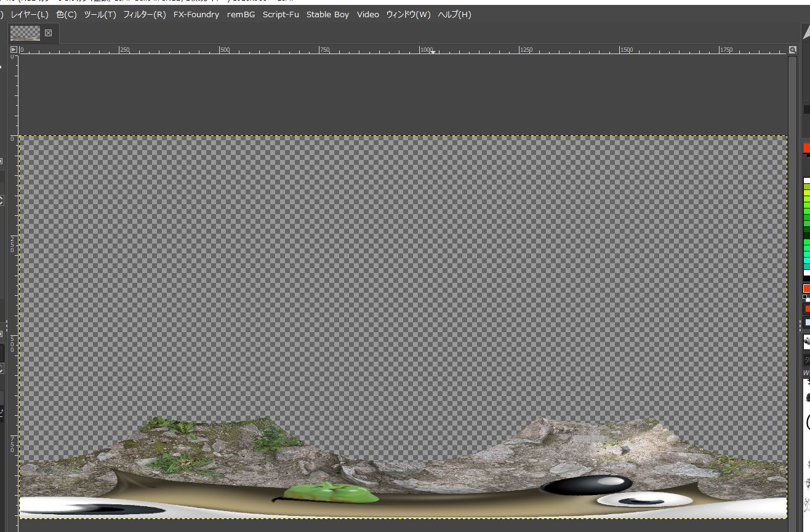
Task: Open the ツール(T) tools menu
Action: (x=100, y=14)
